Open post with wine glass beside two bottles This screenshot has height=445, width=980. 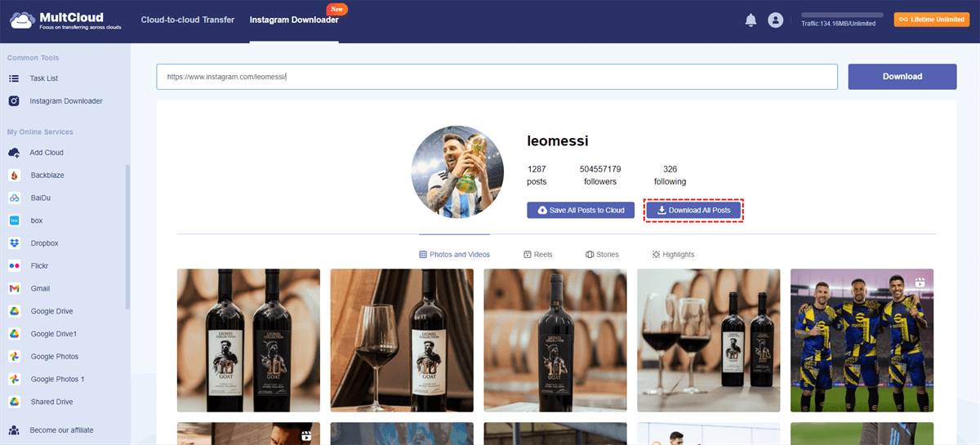pos(402,340)
